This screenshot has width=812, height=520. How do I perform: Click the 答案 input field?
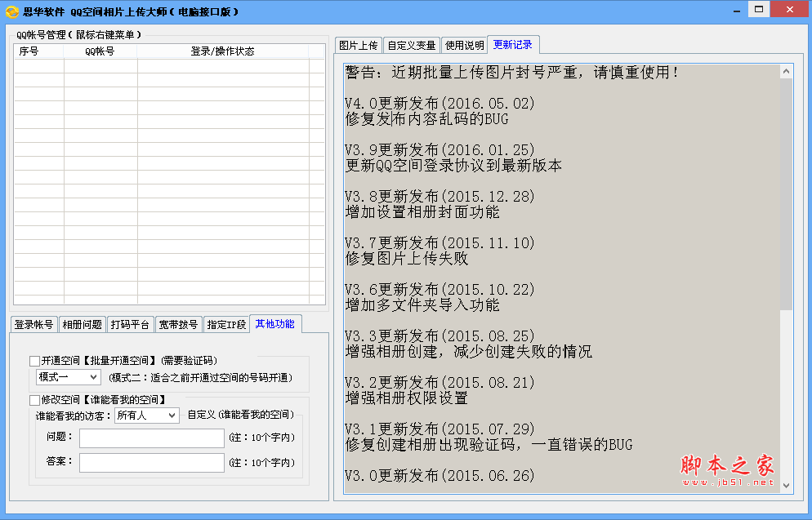(152, 463)
